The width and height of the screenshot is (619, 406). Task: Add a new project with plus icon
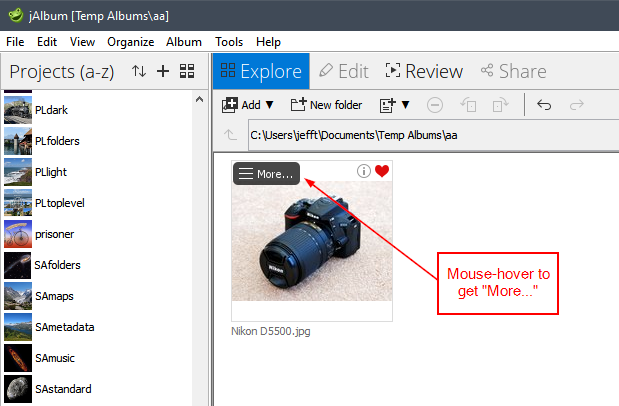pyautogui.click(x=163, y=71)
